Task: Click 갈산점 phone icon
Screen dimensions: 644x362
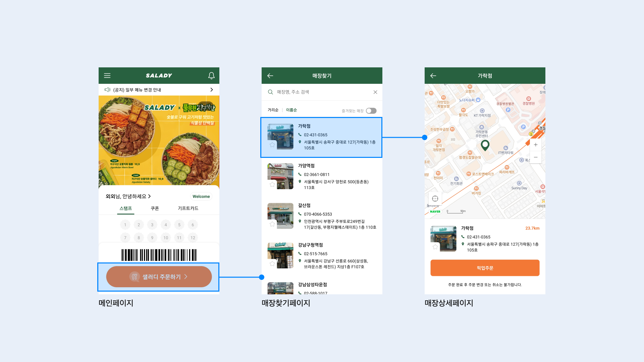Action: pos(300,214)
